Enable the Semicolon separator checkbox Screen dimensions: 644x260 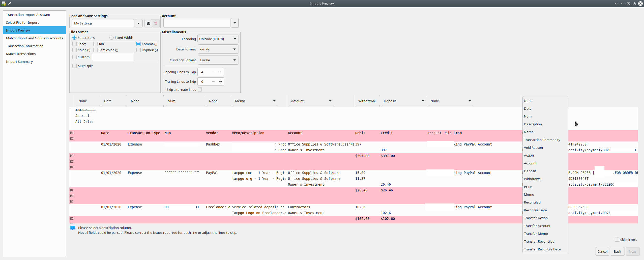coord(96,50)
